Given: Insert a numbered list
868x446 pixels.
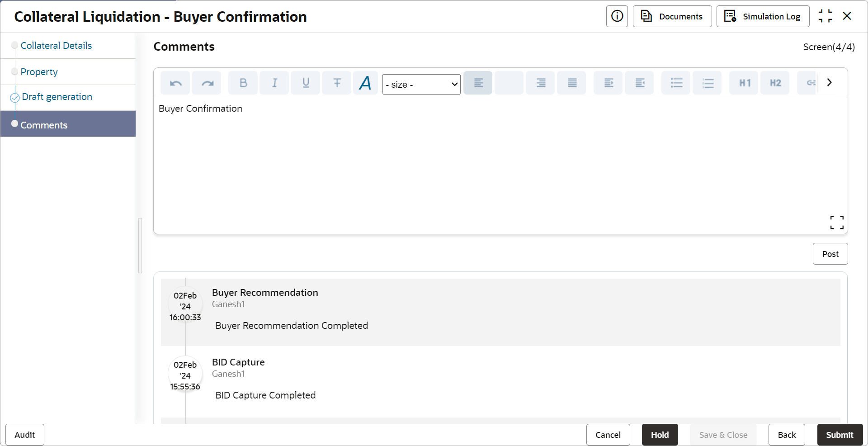Looking at the screenshot, I should pyautogui.click(x=708, y=83).
